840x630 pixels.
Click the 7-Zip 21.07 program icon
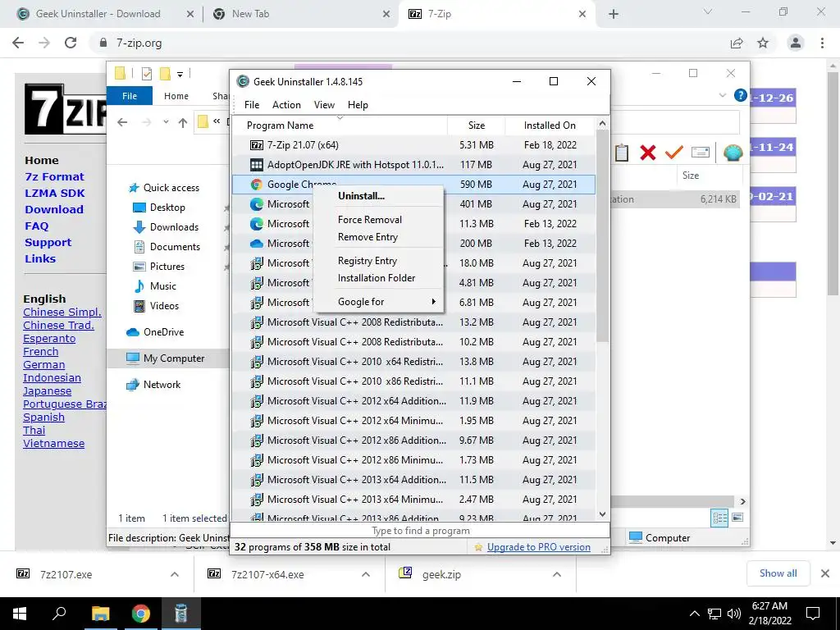pyautogui.click(x=257, y=145)
